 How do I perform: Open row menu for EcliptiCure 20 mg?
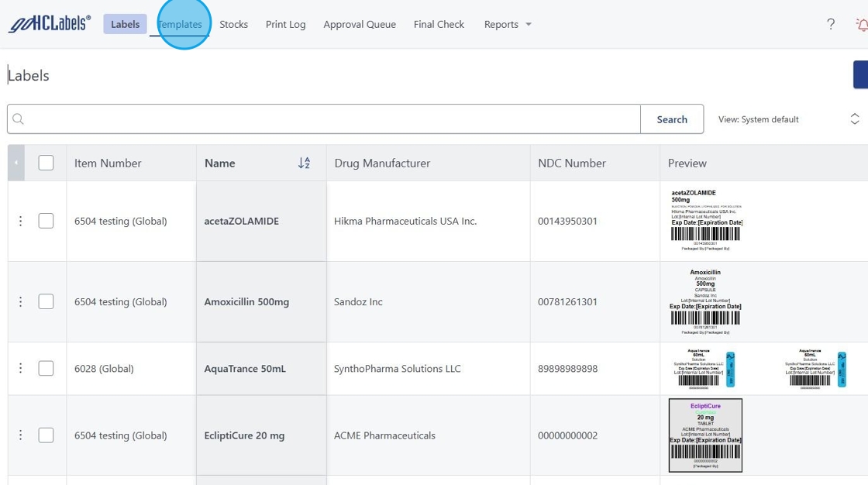click(x=21, y=435)
